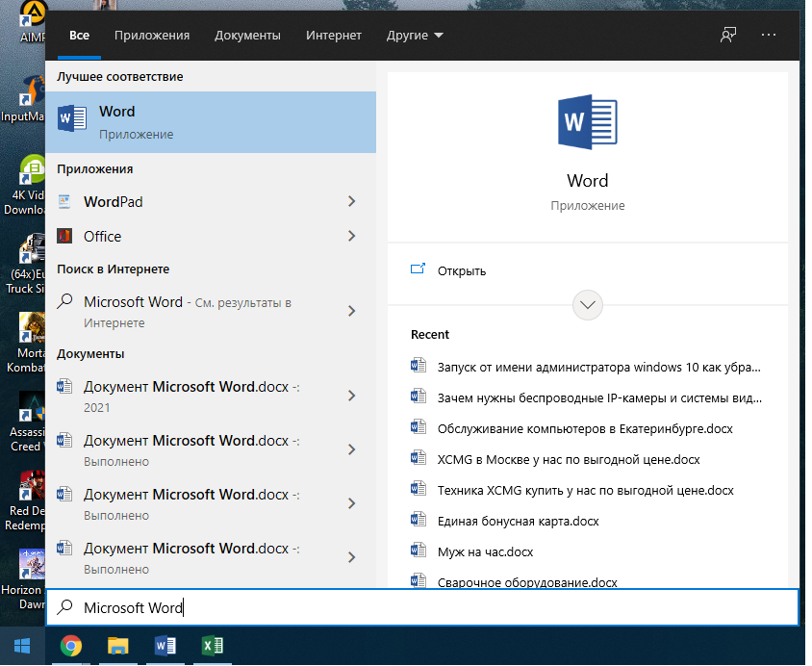
Task: Expand the Office result arrow
Action: [x=351, y=237]
